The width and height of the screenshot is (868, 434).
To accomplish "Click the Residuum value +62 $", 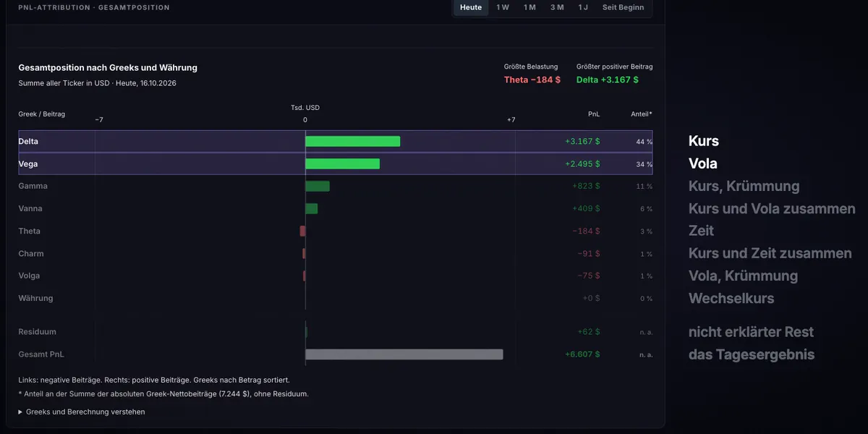I will click(x=589, y=331).
